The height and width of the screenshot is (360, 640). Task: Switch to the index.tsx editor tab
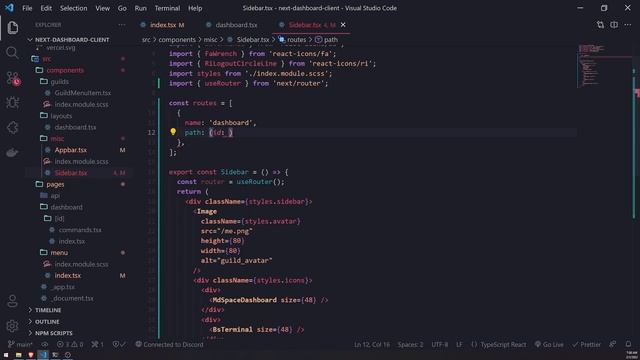click(x=162, y=25)
